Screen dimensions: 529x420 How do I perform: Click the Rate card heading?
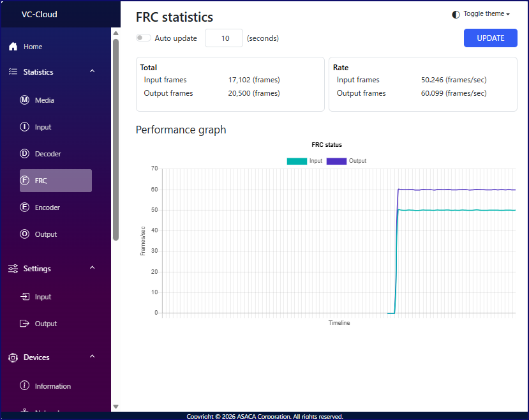pos(341,68)
